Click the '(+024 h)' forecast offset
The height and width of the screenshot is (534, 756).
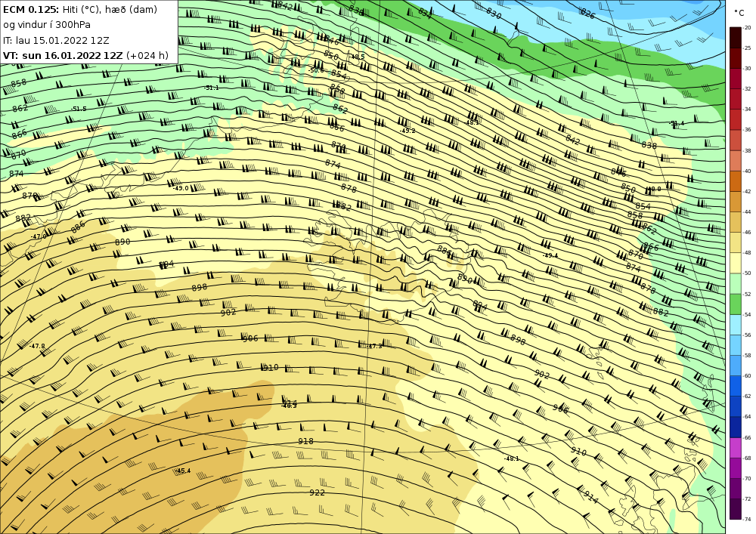(x=147, y=55)
